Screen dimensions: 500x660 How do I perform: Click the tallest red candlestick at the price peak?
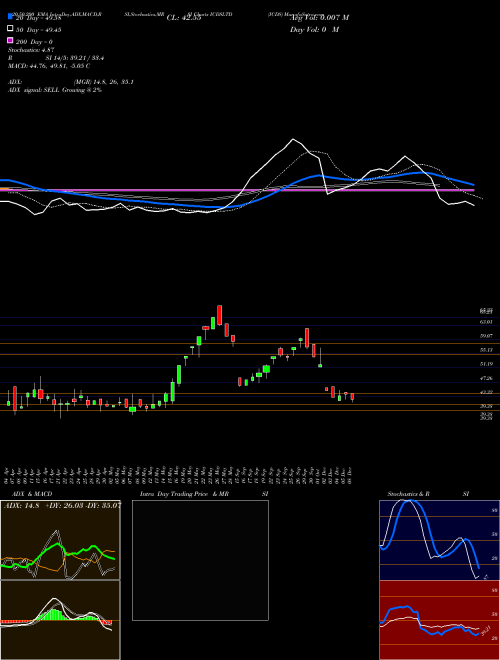pos(220,315)
